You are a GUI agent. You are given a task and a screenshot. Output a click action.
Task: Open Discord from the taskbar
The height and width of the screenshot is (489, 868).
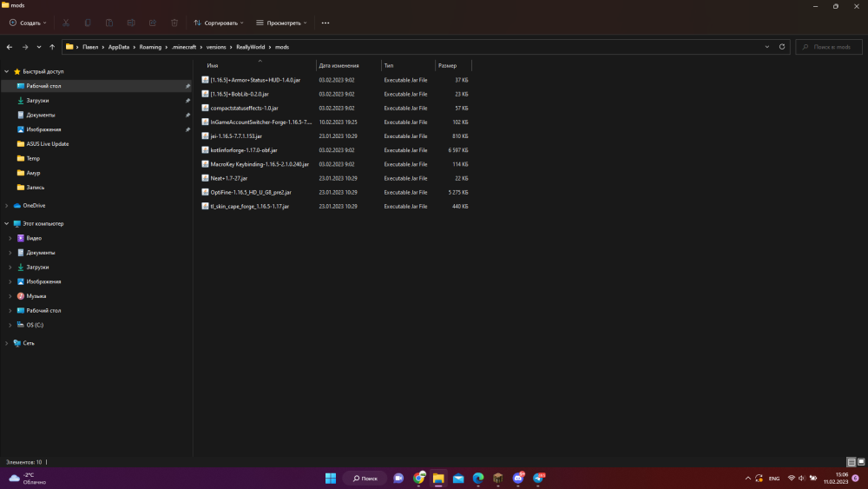click(x=518, y=478)
